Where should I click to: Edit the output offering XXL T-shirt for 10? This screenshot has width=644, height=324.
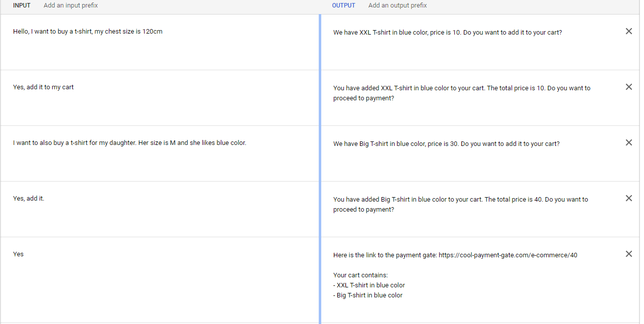point(447,33)
